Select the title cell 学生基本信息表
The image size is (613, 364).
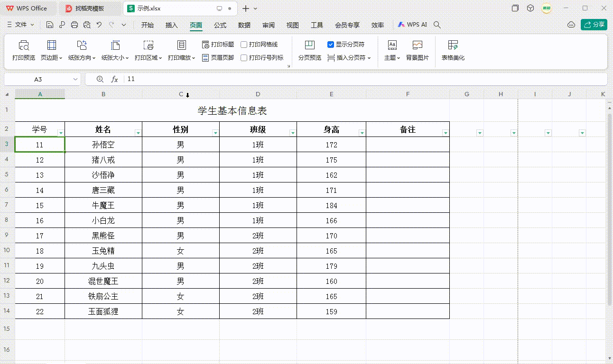tap(232, 110)
